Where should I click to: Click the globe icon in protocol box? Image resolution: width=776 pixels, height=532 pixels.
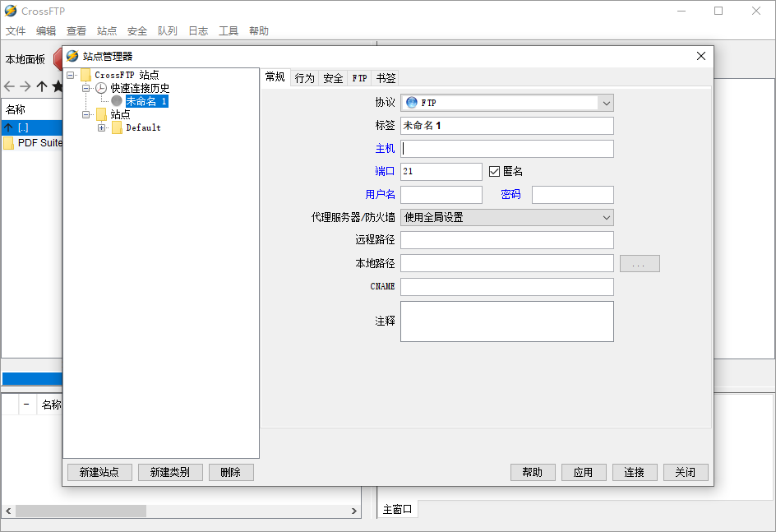[412, 103]
